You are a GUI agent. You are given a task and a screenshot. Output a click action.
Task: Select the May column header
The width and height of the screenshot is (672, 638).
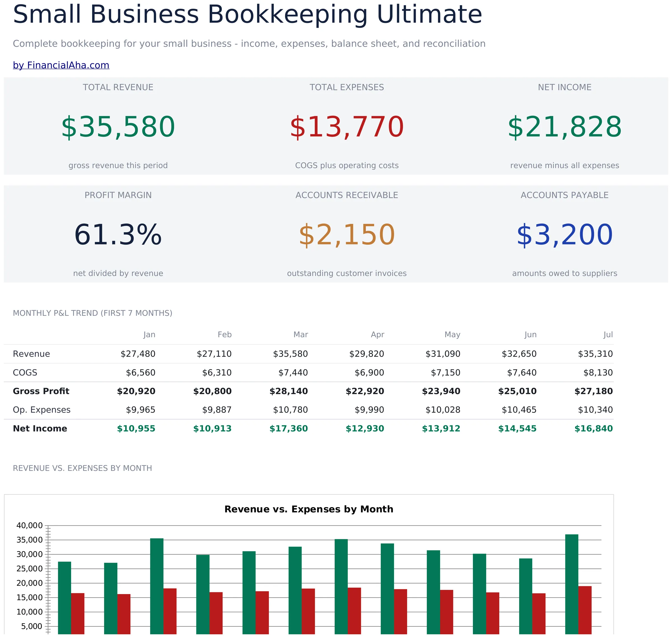(452, 335)
